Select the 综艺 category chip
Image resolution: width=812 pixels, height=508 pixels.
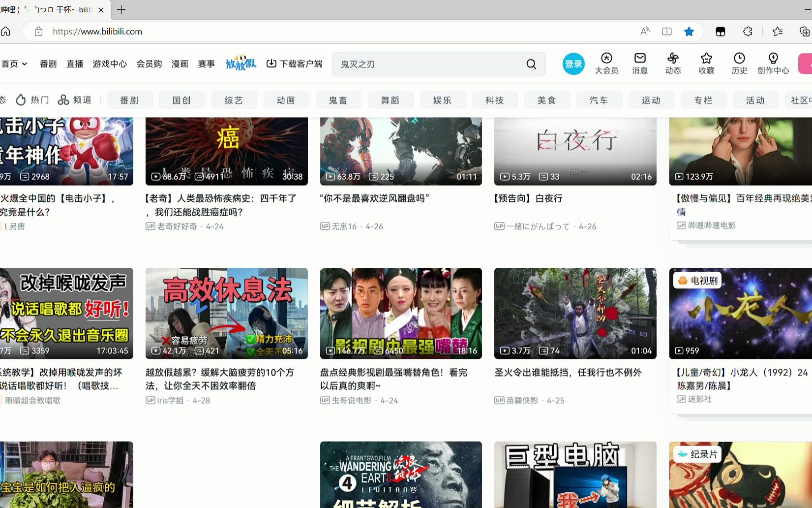tap(234, 100)
